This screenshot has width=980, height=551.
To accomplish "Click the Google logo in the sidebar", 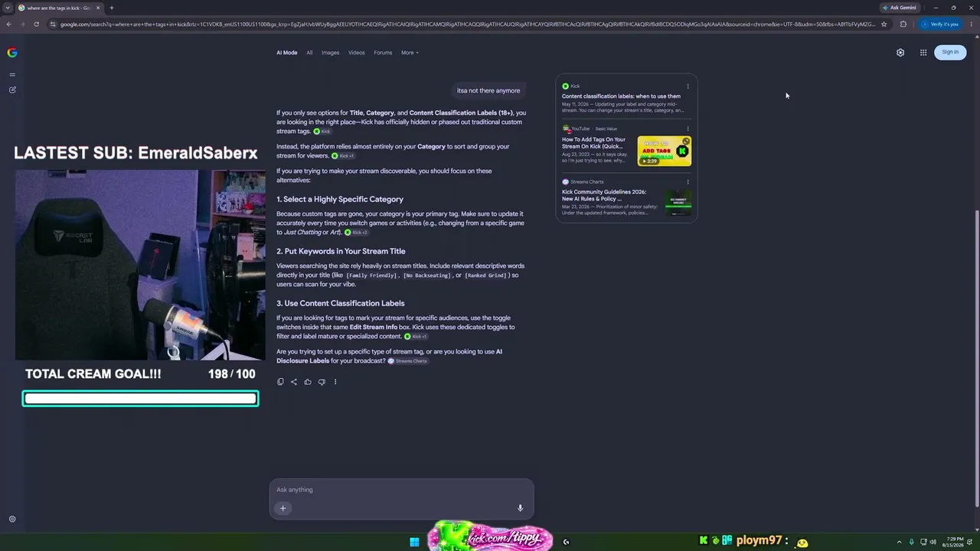I will 12,53.
